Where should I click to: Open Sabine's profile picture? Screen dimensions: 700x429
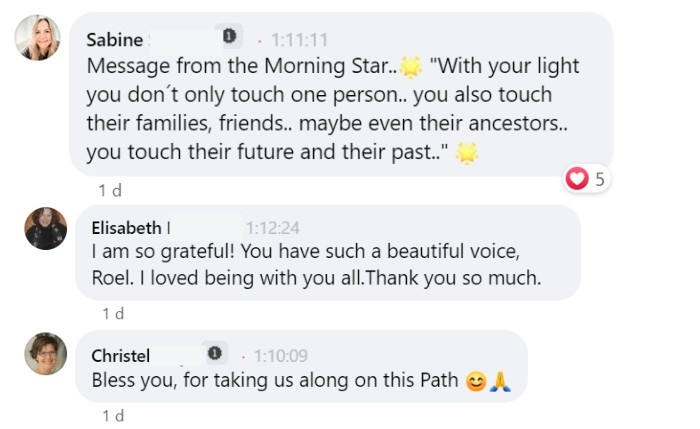[38, 38]
